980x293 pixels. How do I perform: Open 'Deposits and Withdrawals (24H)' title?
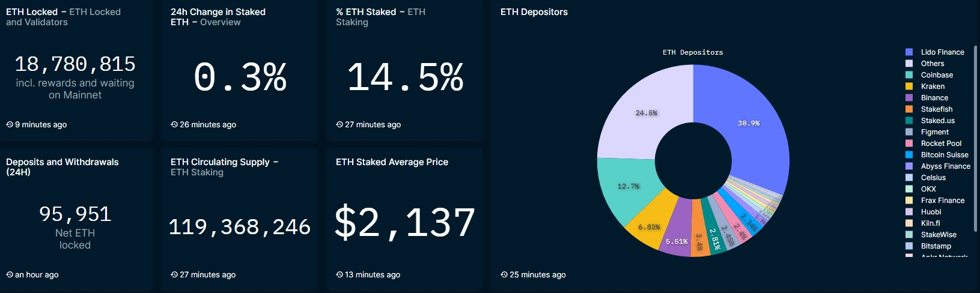62,162
